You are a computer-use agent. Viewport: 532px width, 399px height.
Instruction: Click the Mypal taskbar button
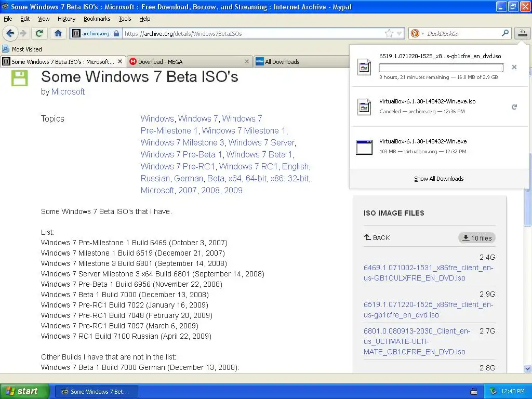[x=96, y=392]
